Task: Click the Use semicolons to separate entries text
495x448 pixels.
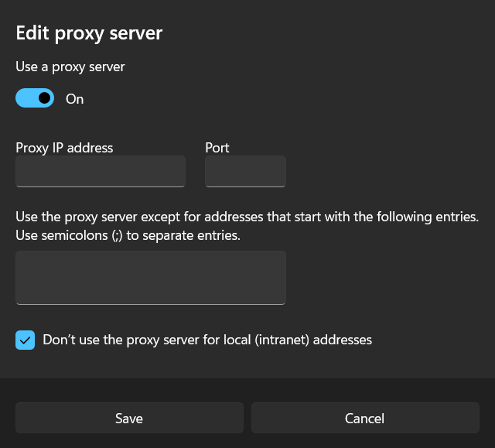Action: point(128,235)
